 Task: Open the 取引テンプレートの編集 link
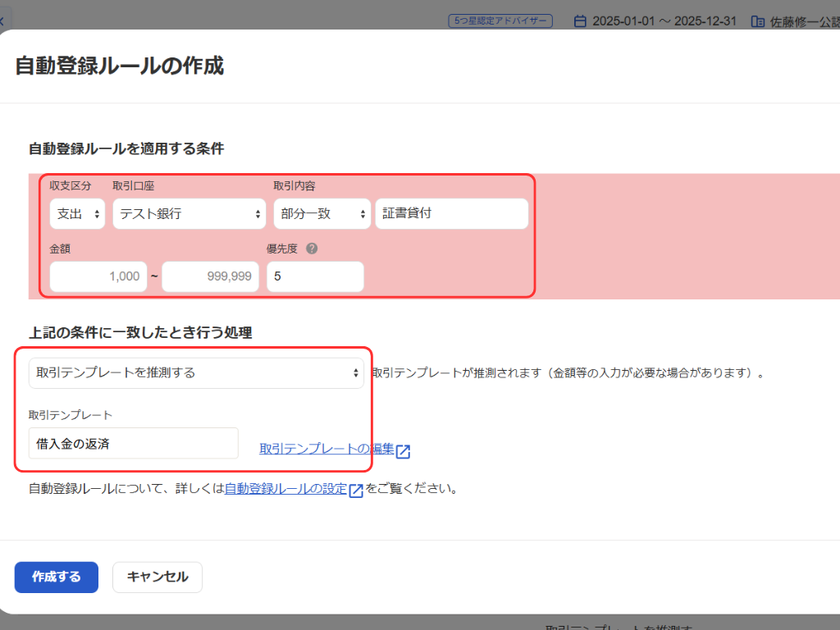click(326, 449)
